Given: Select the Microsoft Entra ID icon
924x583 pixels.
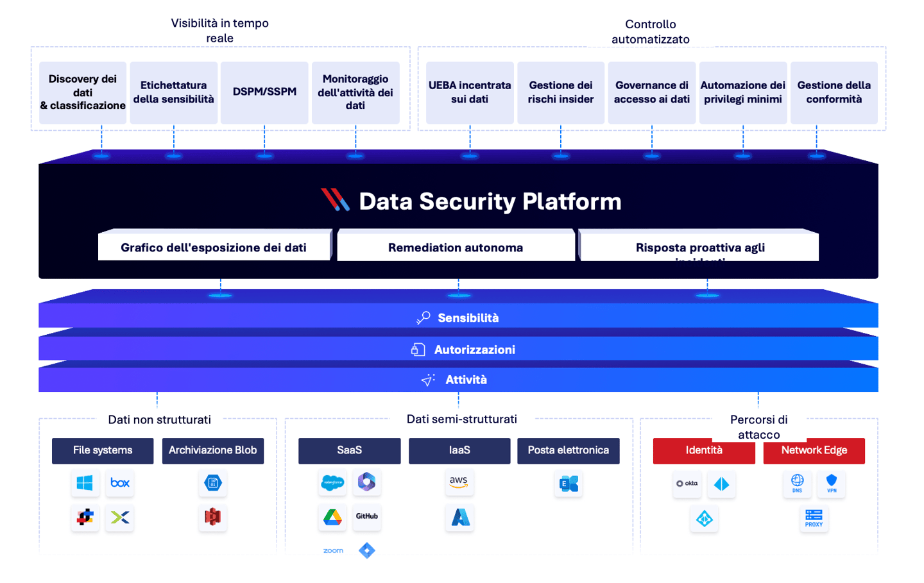Looking at the screenshot, I should 721,485.
